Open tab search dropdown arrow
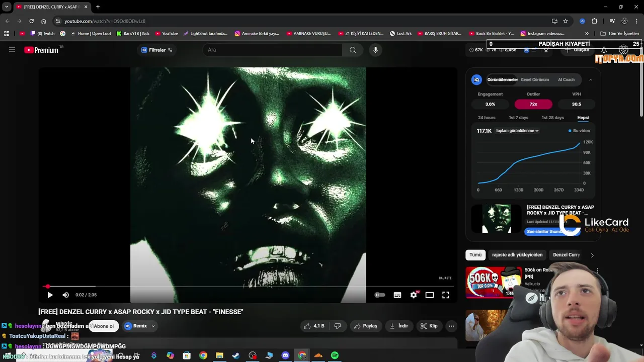 point(7,7)
